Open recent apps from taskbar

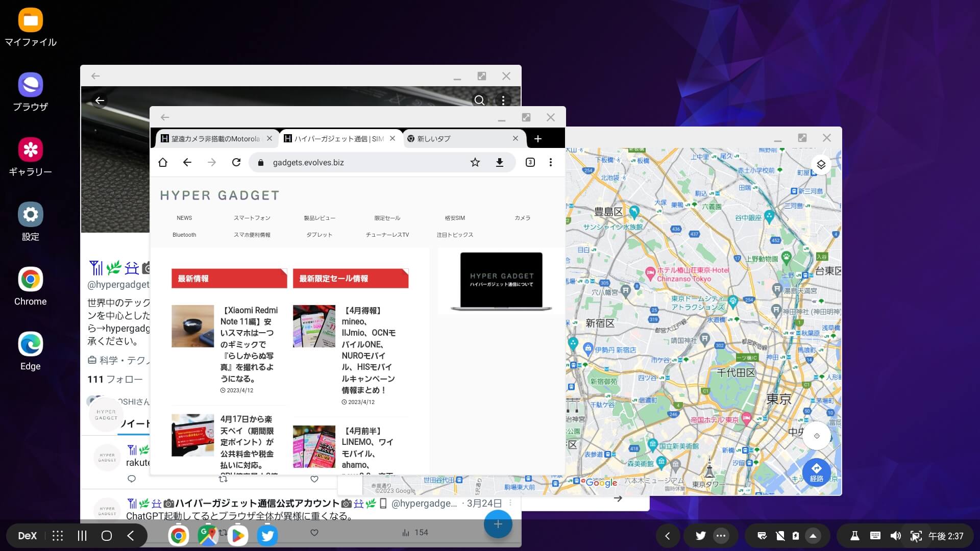tap(82, 536)
